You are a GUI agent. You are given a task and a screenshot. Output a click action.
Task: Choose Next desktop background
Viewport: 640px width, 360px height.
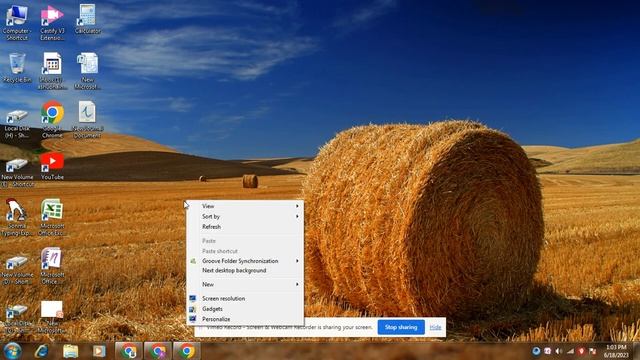click(245, 270)
